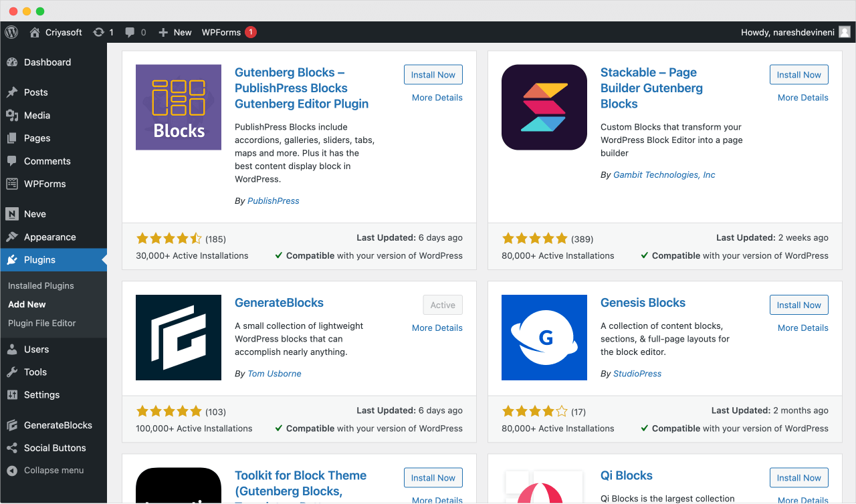Go to Posts in the sidebar
The height and width of the screenshot is (504, 856).
point(53,92)
